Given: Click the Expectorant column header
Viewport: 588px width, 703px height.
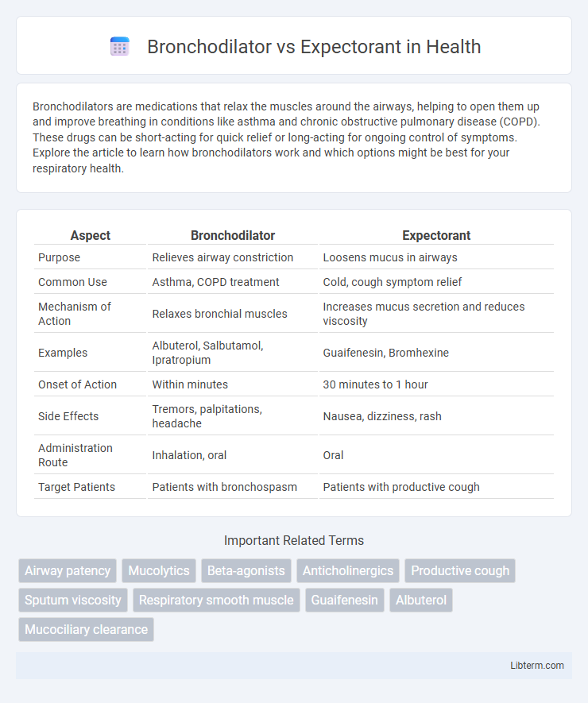Looking at the screenshot, I should click(436, 235).
